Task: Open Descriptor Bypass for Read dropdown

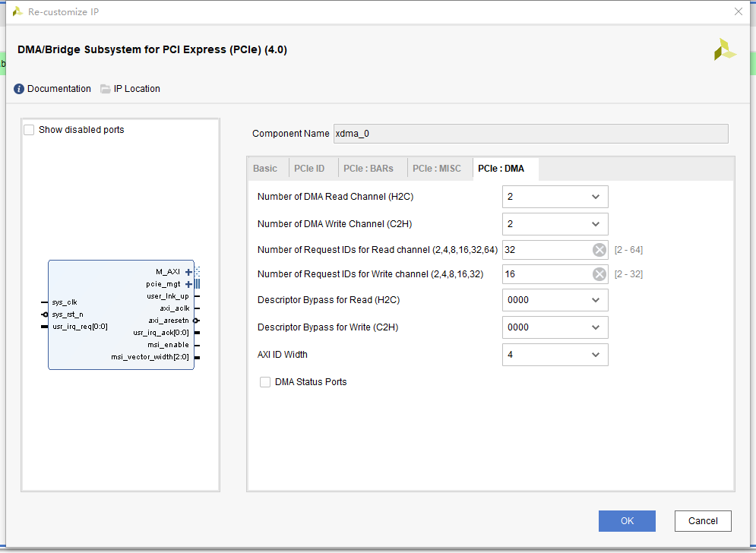Action: click(555, 300)
